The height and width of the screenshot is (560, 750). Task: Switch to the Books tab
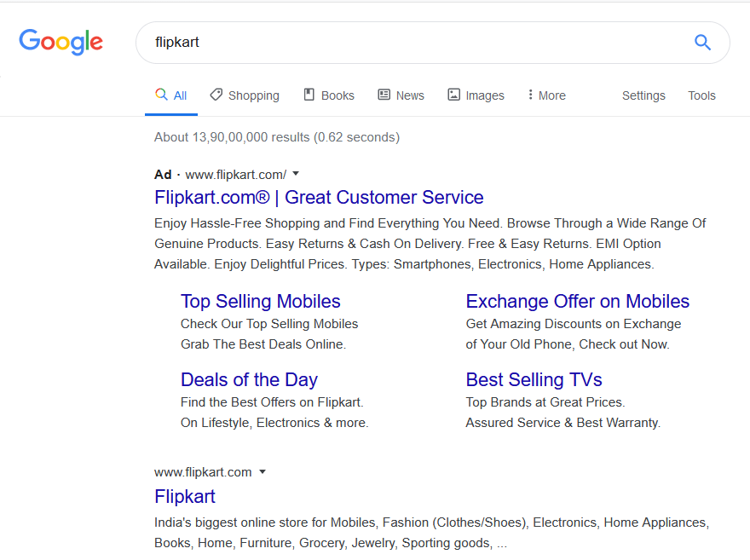[x=329, y=95]
